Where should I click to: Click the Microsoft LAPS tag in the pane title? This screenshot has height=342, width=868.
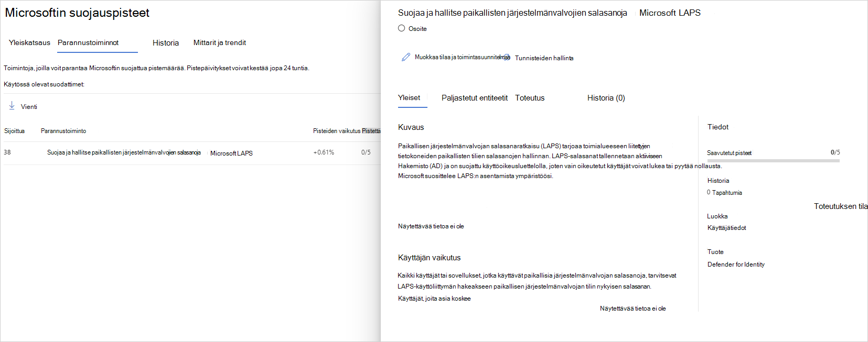[670, 13]
